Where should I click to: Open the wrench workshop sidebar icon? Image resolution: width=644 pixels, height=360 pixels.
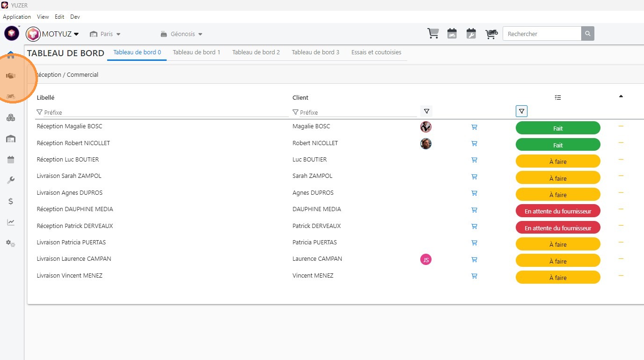coord(10,180)
